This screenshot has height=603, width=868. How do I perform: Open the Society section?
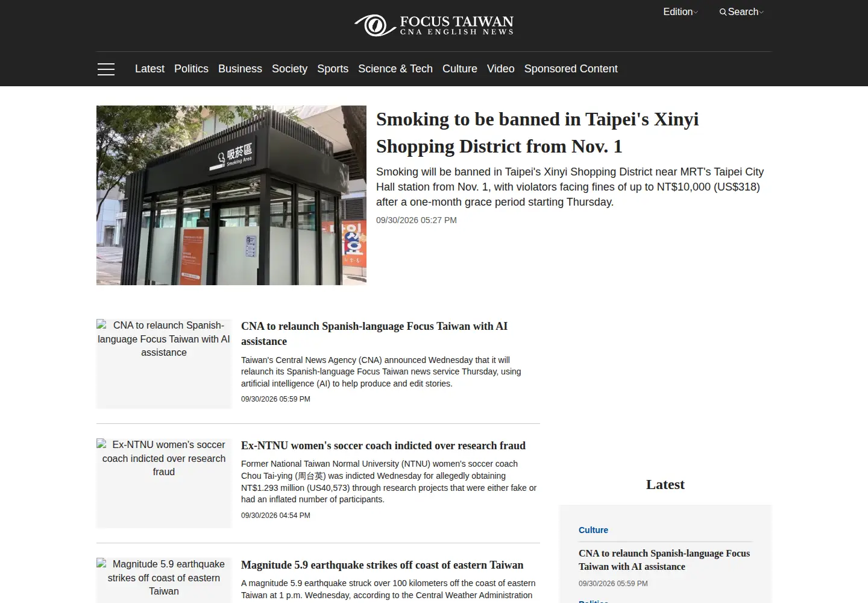289,69
